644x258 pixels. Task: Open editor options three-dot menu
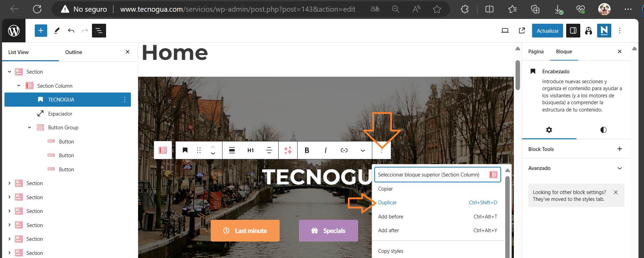620,31
